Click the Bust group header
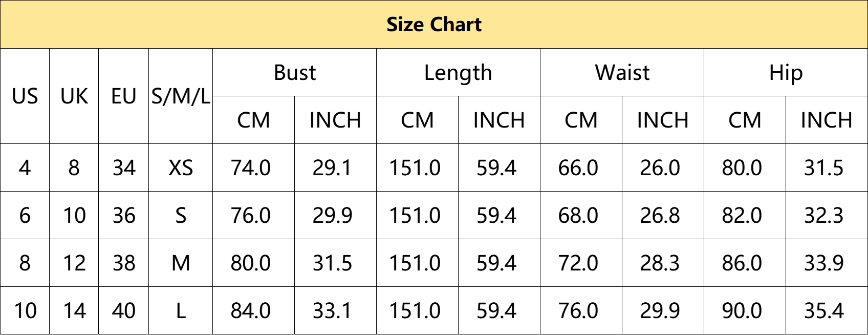 pos(295,73)
